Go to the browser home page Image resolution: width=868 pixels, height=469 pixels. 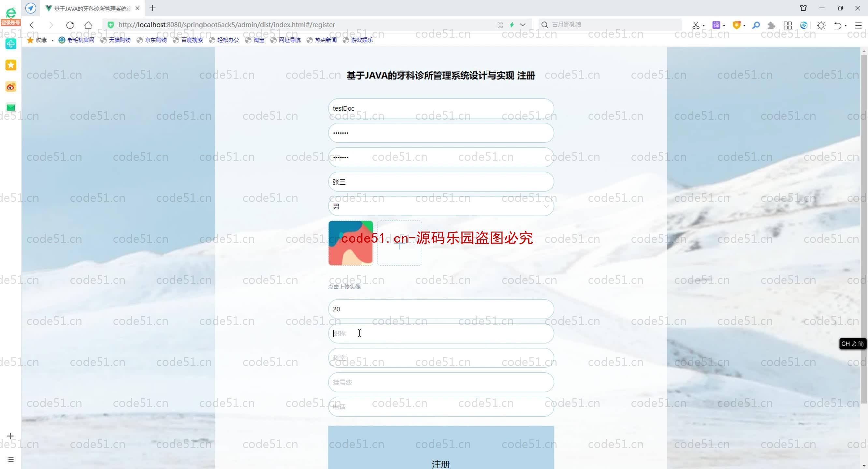coord(88,25)
